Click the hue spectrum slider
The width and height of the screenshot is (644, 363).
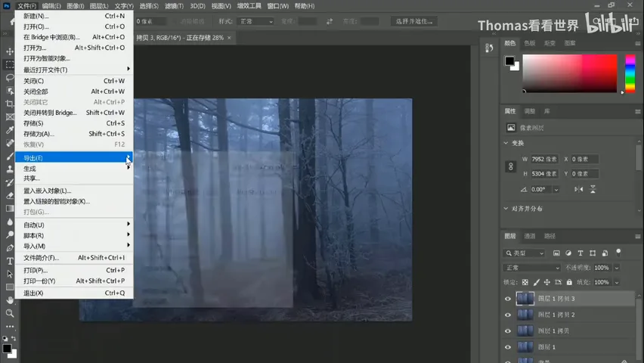click(x=630, y=73)
